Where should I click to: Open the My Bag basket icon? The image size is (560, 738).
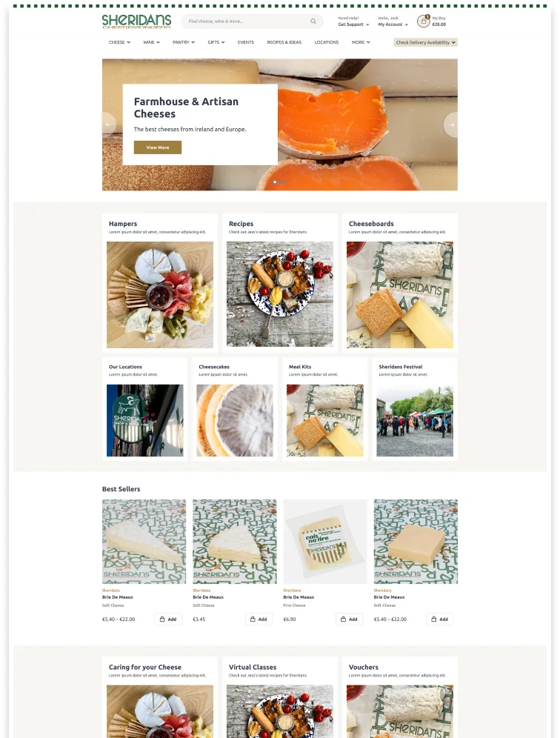pos(423,21)
